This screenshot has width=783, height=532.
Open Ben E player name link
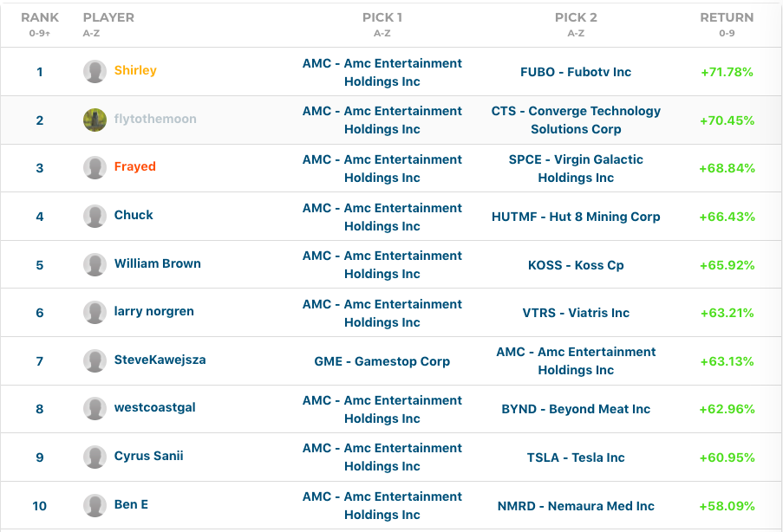click(131, 504)
